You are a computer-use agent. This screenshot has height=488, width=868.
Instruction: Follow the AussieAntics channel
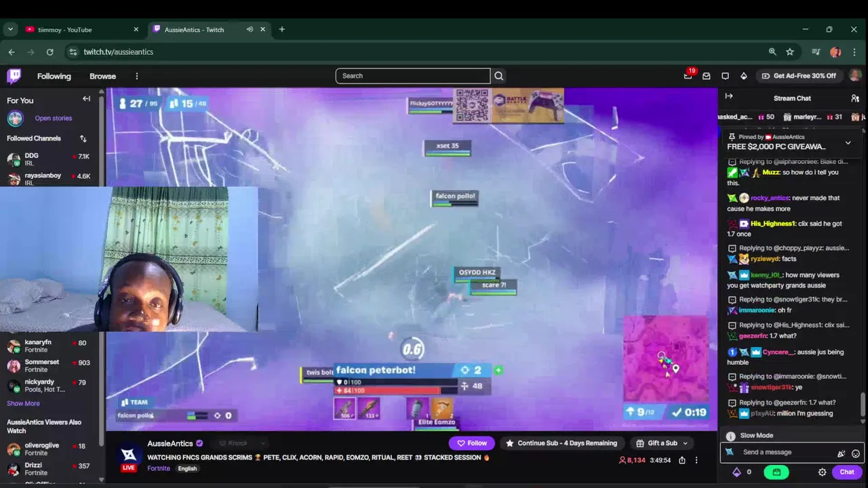pos(472,443)
